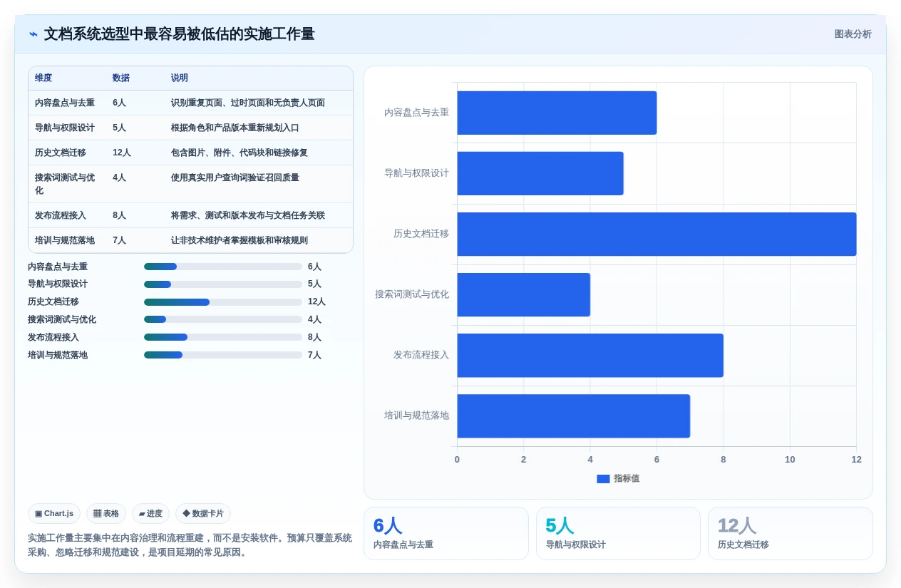Open the 12人 历史文档迁移 data card

791,533
